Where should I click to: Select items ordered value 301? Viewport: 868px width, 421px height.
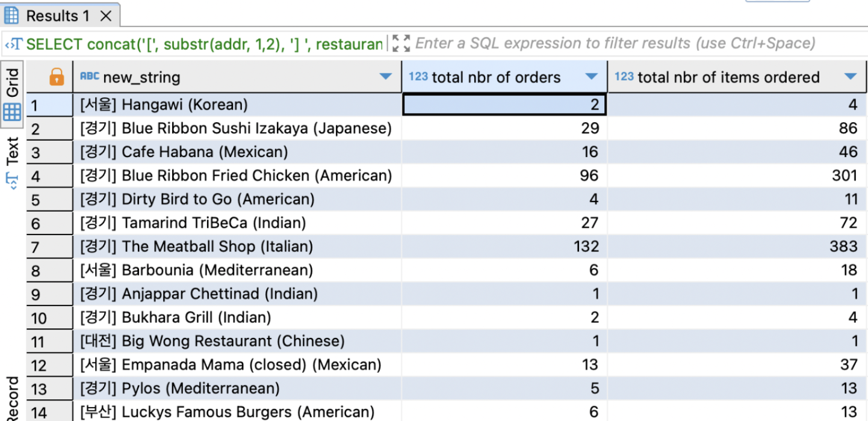737,176
